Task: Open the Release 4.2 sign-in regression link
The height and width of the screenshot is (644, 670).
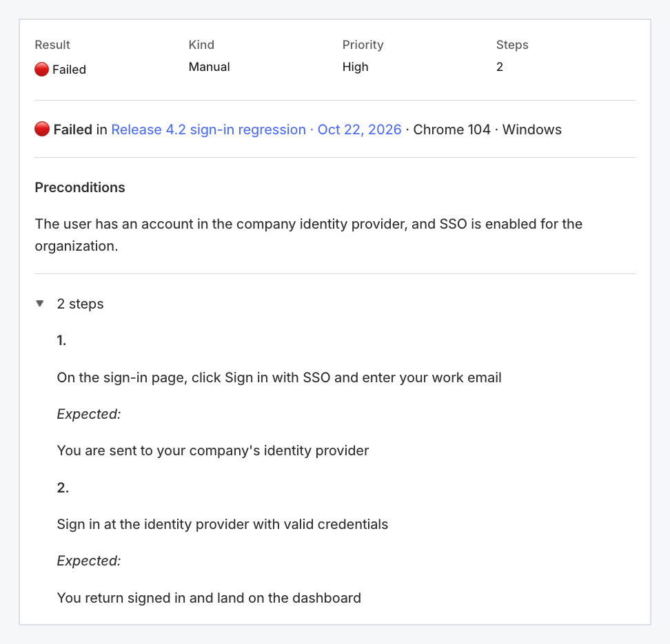Action: pyautogui.click(x=256, y=129)
